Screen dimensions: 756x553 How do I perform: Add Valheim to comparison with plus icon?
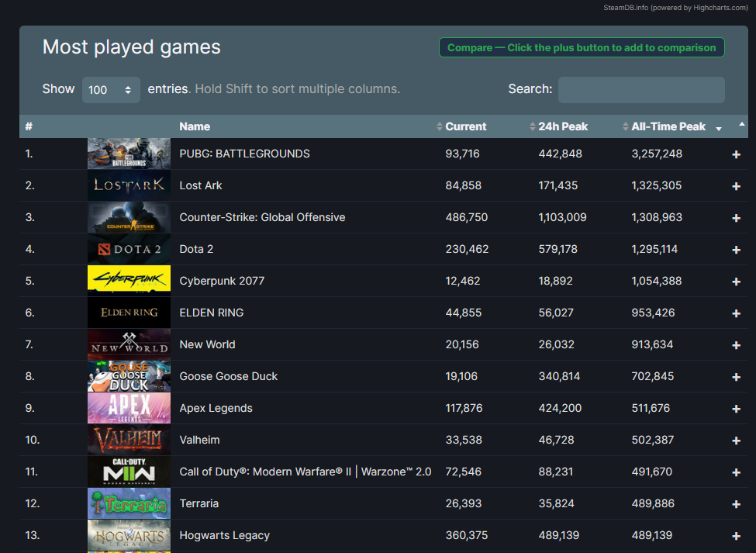(x=734, y=440)
